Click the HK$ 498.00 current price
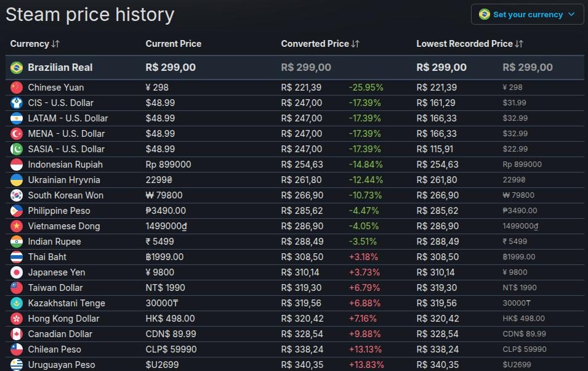This screenshot has height=371, width=588. tap(171, 319)
